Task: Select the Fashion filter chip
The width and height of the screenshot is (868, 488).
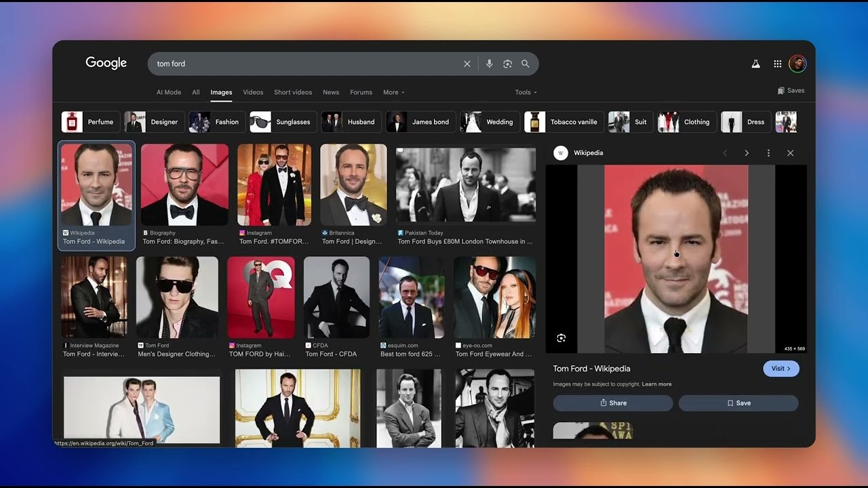Action: click(x=217, y=122)
